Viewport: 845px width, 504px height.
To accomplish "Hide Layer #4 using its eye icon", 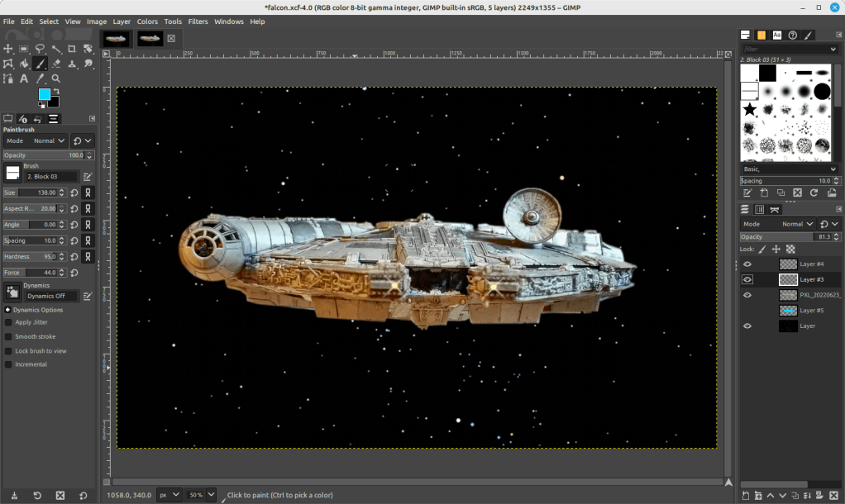I will point(747,264).
